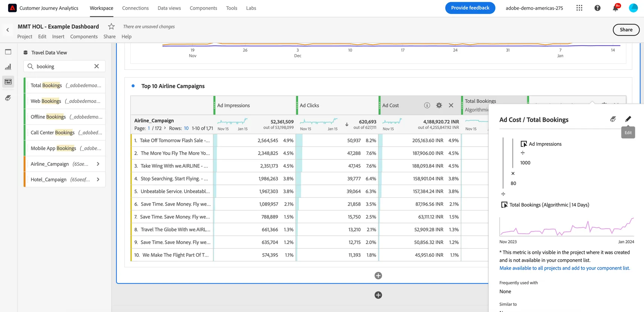Select the Mobile App Bookings component
This screenshot has height=312, width=644.
[65, 148]
